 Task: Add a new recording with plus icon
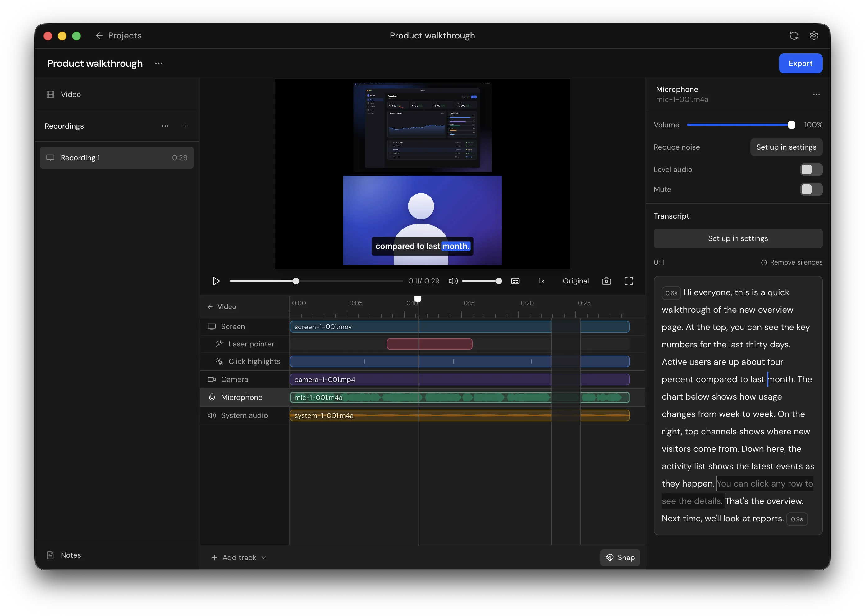point(185,126)
